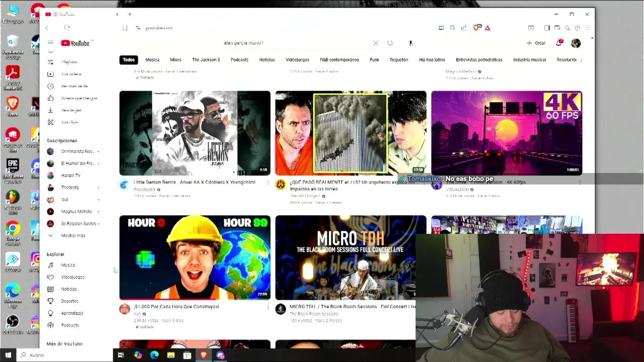Go to the YouTube home logo

click(75, 43)
